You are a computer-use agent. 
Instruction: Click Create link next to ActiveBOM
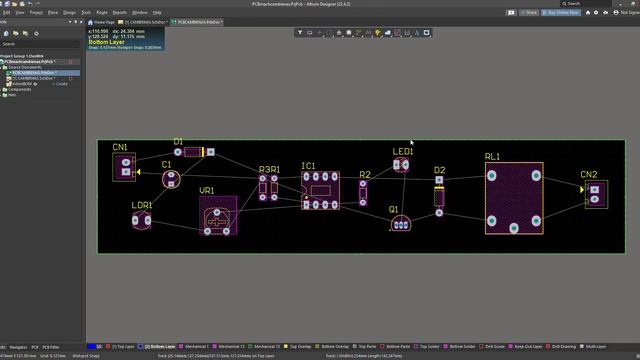click(61, 84)
